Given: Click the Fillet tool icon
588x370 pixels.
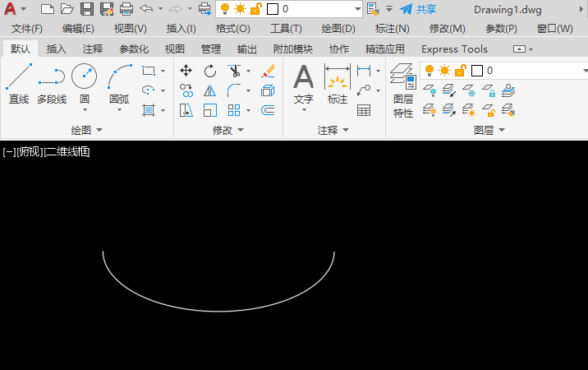Looking at the screenshot, I should (234, 90).
